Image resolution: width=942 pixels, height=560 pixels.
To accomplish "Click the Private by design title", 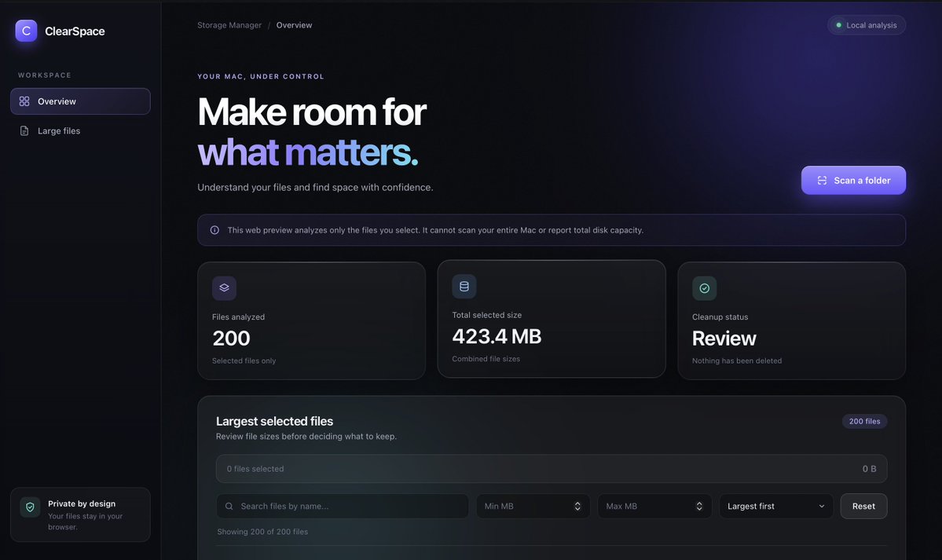I will pyautogui.click(x=82, y=503).
